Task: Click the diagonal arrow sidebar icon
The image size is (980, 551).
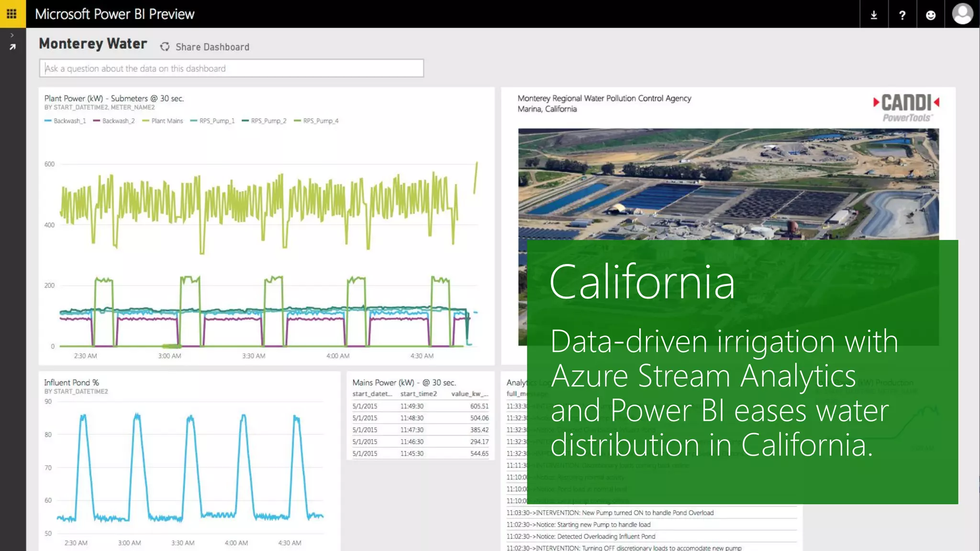Action: point(12,47)
